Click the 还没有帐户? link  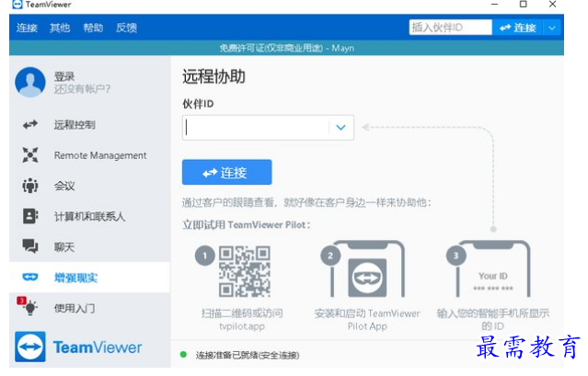point(82,89)
